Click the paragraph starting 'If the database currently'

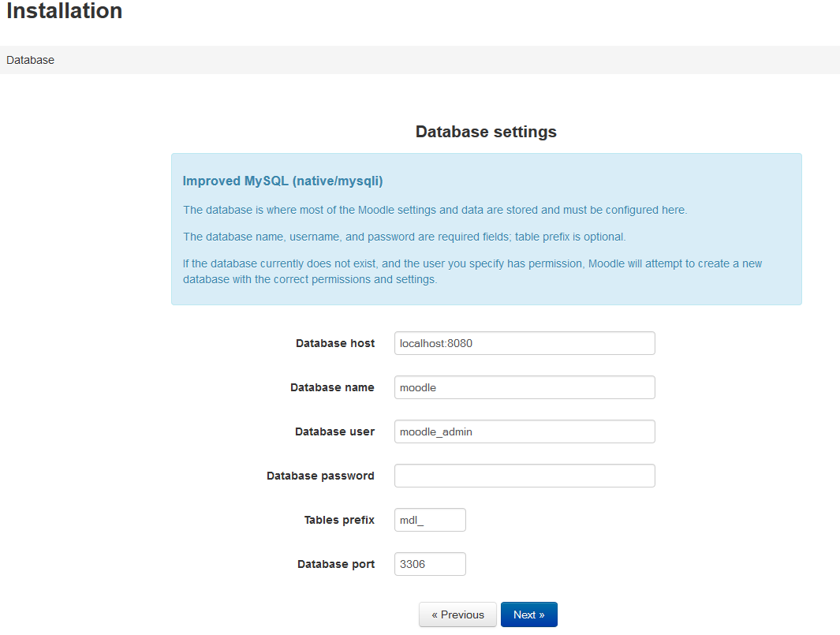(472, 271)
